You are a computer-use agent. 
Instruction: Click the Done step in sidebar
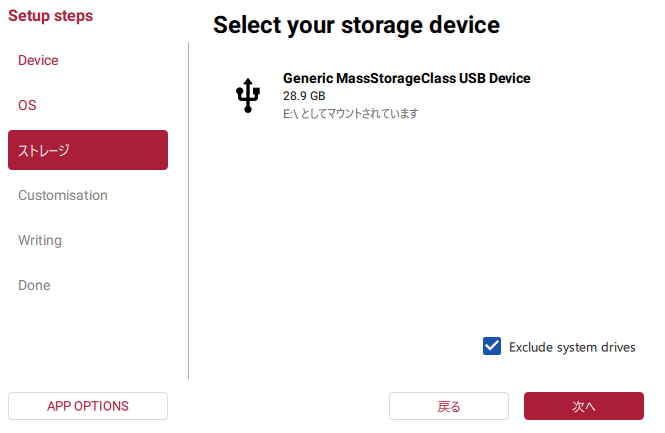click(34, 285)
